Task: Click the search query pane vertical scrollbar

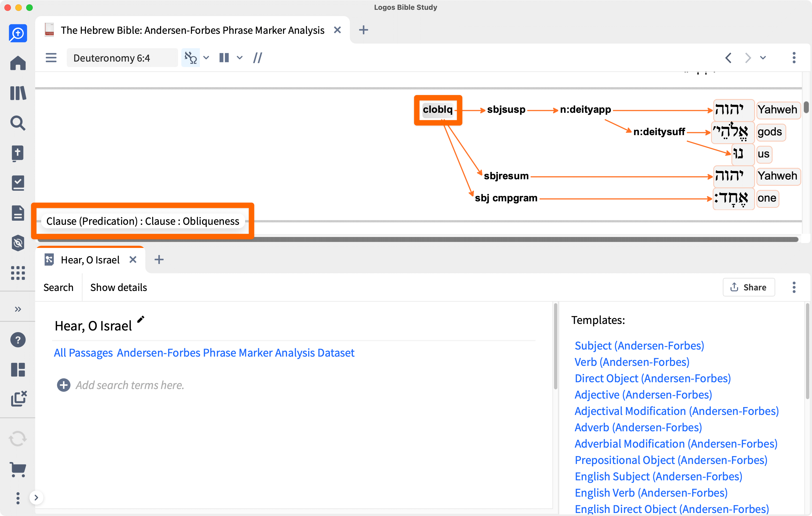Action: point(555,346)
